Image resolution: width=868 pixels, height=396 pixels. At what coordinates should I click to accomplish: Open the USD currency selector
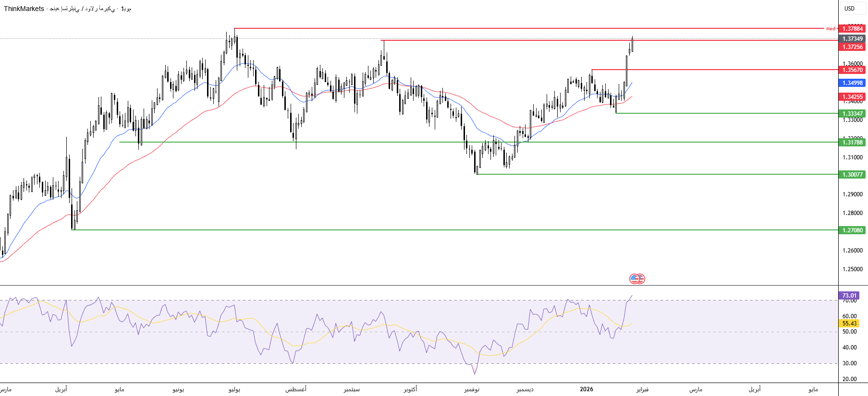pyautogui.click(x=849, y=9)
